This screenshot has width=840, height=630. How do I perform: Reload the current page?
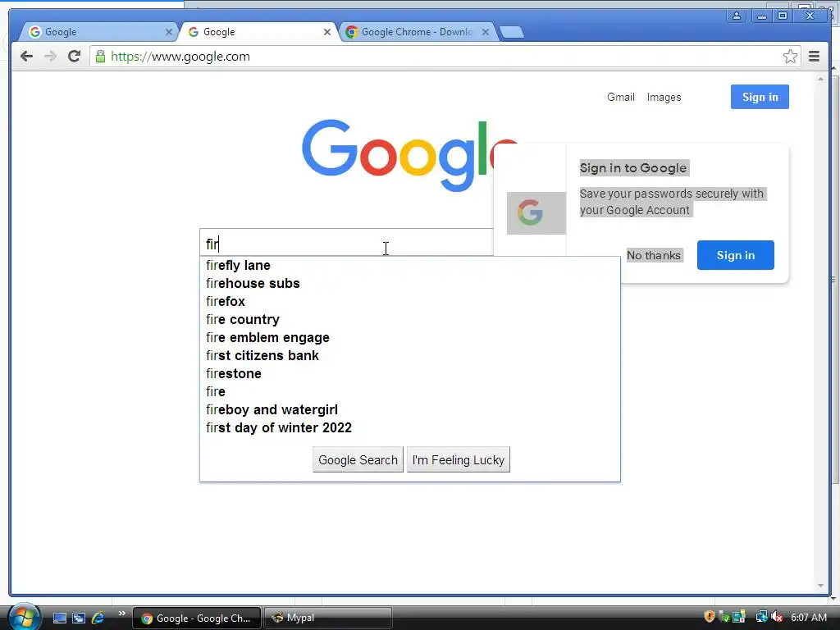[75, 57]
